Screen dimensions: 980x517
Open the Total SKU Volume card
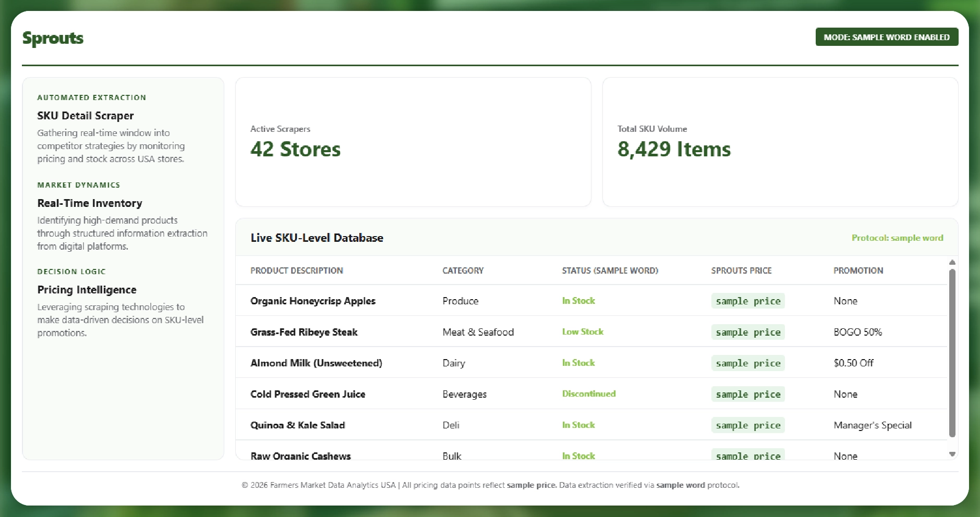tap(780, 142)
